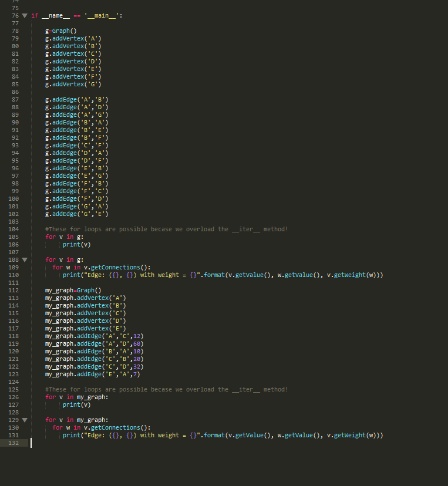Click the g.addEdge('E','B') line

click(x=76, y=168)
